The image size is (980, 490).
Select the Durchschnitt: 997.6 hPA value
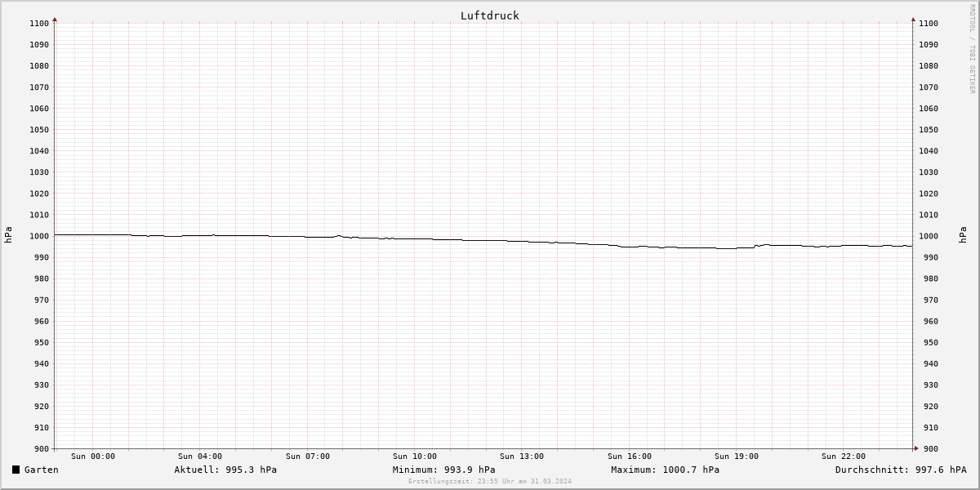coord(901,470)
